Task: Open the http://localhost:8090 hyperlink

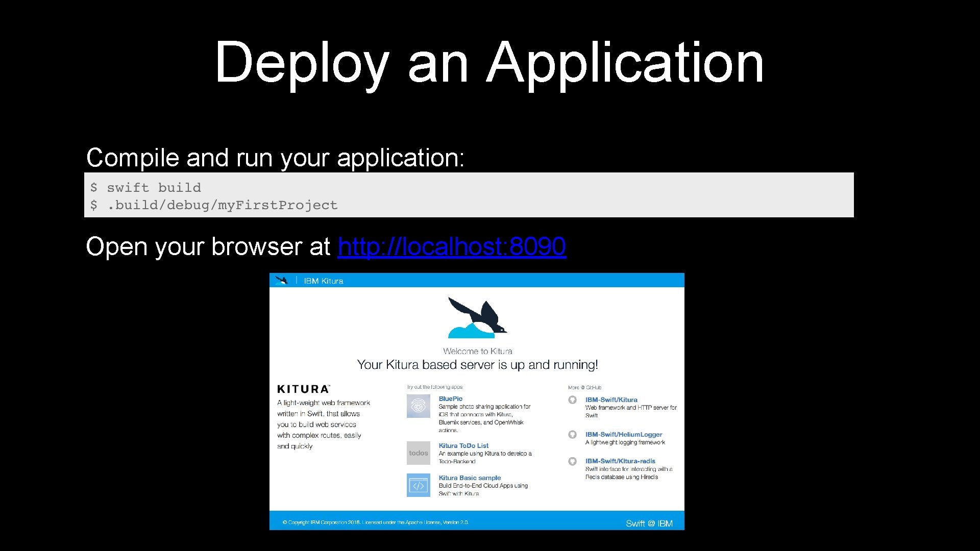Action: tap(451, 247)
